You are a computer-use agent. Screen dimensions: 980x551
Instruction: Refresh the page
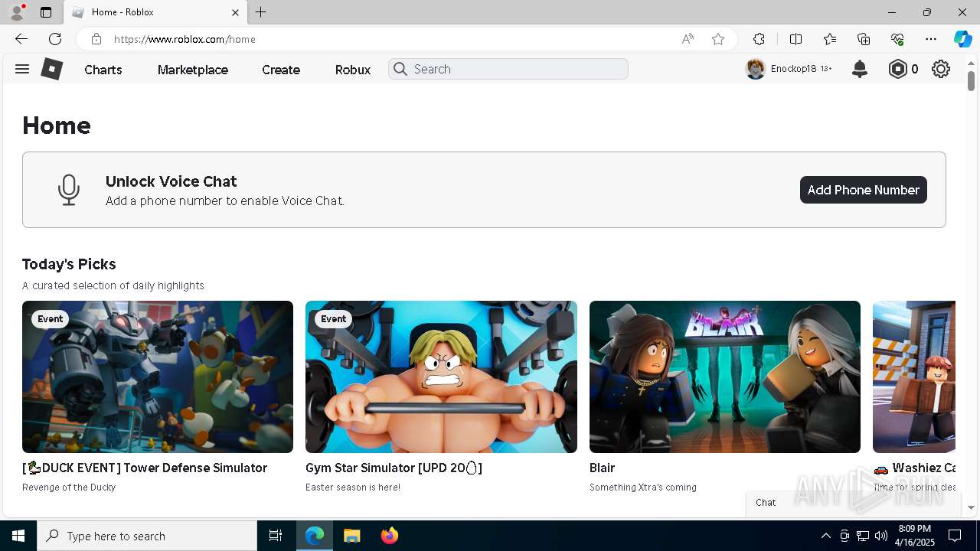[x=55, y=39]
